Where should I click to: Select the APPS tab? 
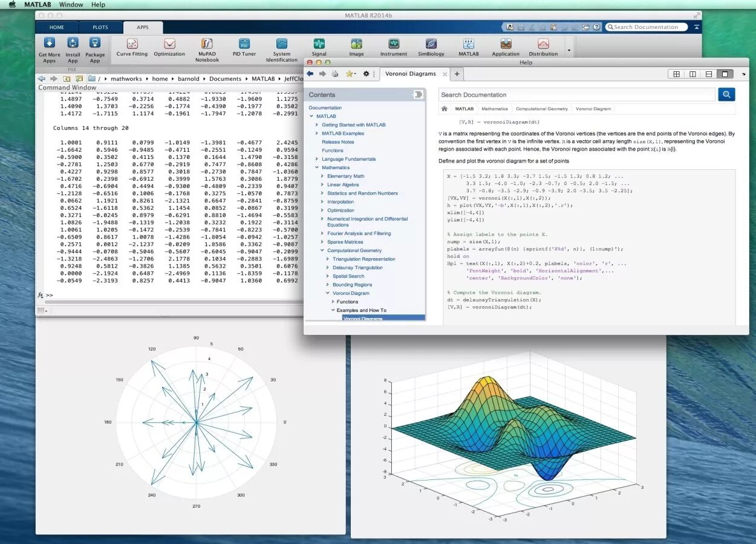click(x=143, y=27)
